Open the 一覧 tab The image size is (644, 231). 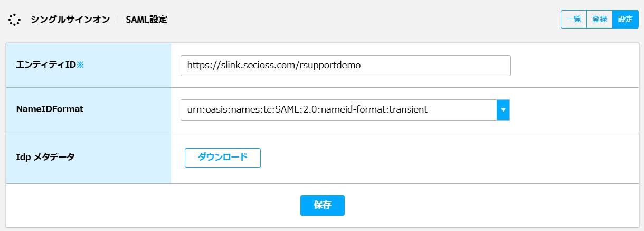coord(574,19)
